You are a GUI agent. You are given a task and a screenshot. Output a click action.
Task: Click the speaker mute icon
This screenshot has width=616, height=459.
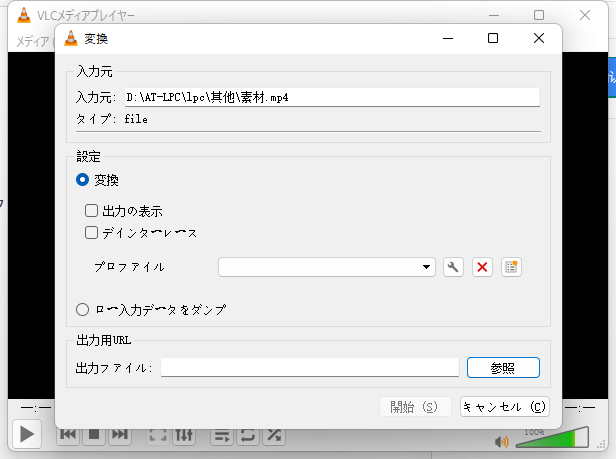pyautogui.click(x=501, y=441)
